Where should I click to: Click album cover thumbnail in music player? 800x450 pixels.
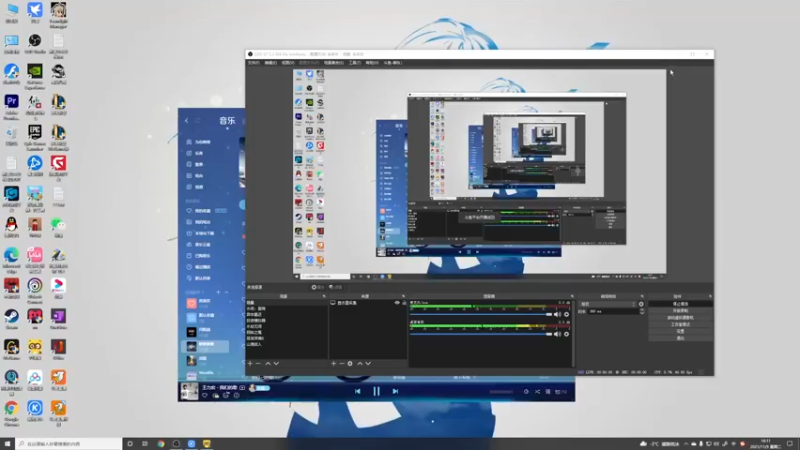coord(189,391)
